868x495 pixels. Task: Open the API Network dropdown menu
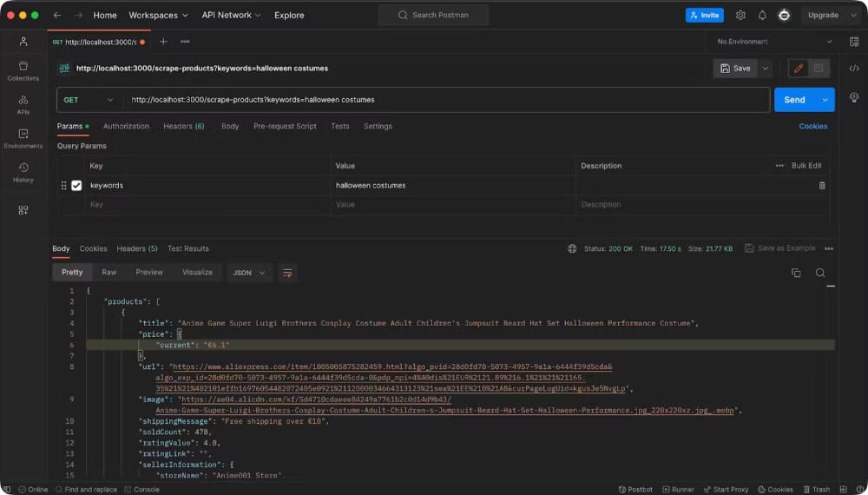coord(231,15)
